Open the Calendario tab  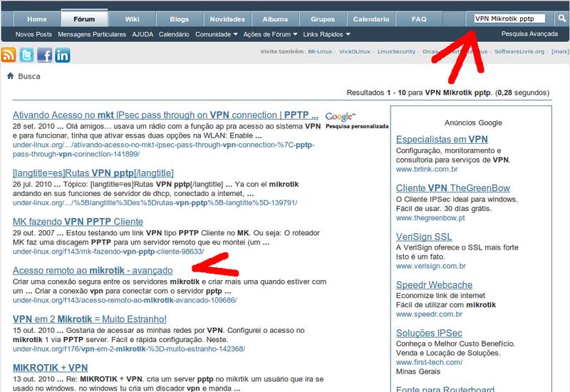click(371, 19)
